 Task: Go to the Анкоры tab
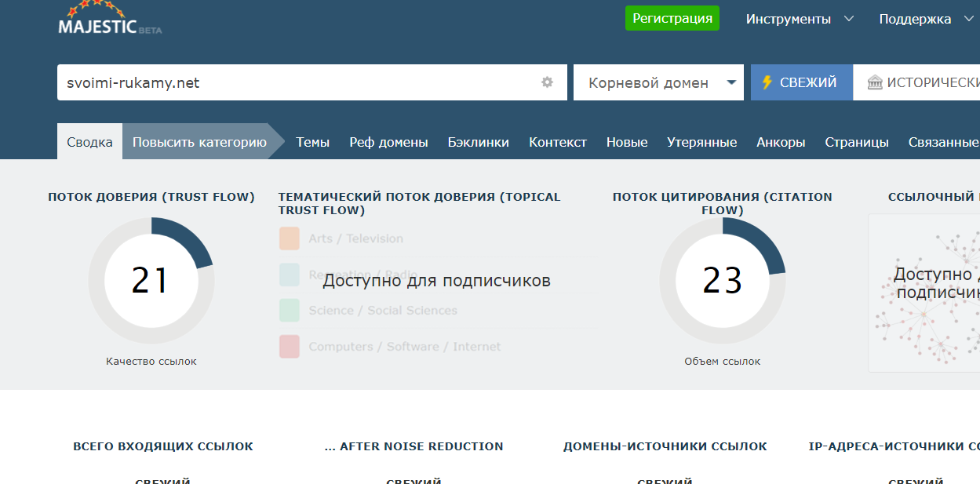click(x=781, y=142)
